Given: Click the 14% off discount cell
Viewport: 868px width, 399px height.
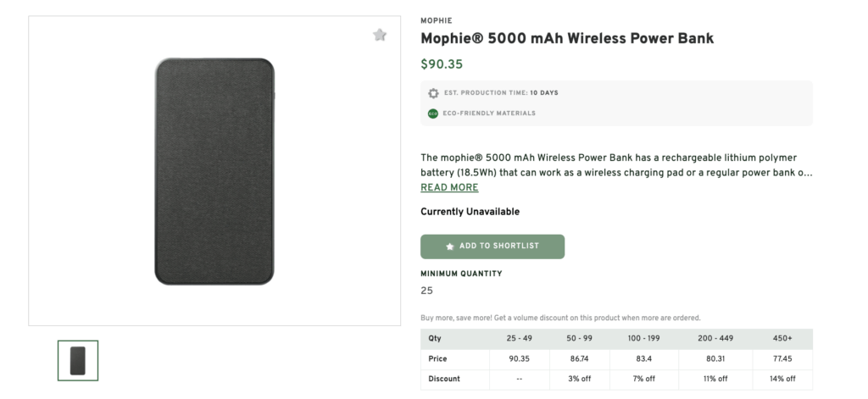Looking at the screenshot, I should (x=782, y=379).
